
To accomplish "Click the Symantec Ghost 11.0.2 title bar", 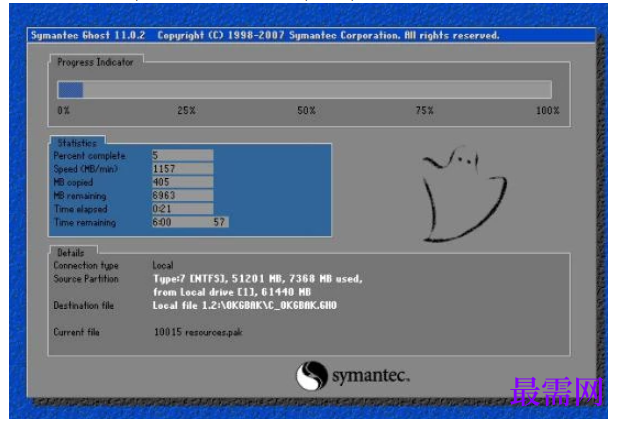I will (x=311, y=35).
